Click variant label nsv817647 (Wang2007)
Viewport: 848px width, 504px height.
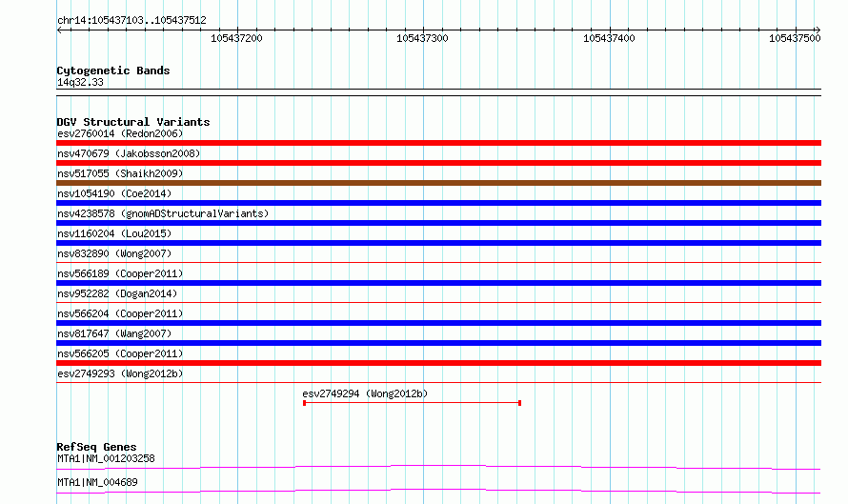[x=114, y=333]
